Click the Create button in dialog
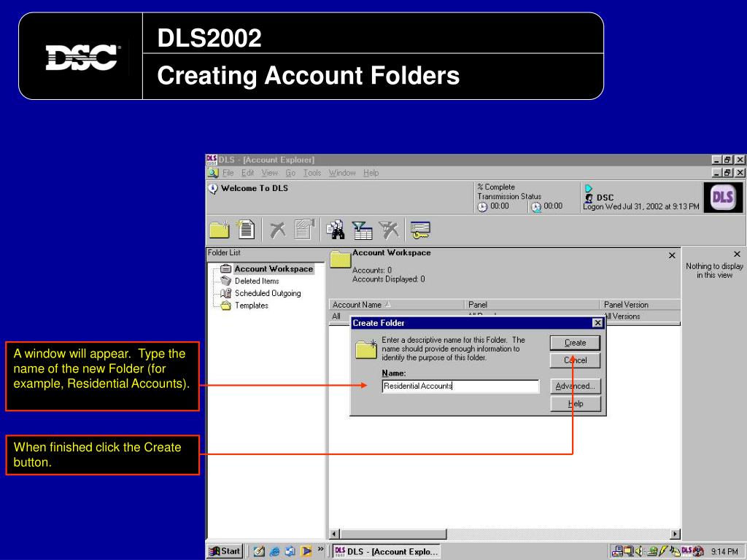Viewport: 747px width, 560px height. (x=575, y=343)
